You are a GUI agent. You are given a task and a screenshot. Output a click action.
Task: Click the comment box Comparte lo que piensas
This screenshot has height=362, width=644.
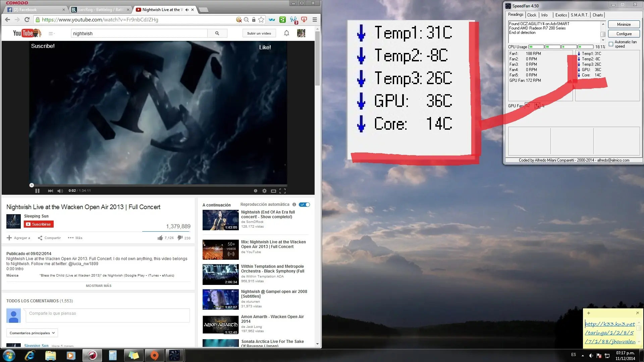(108, 315)
